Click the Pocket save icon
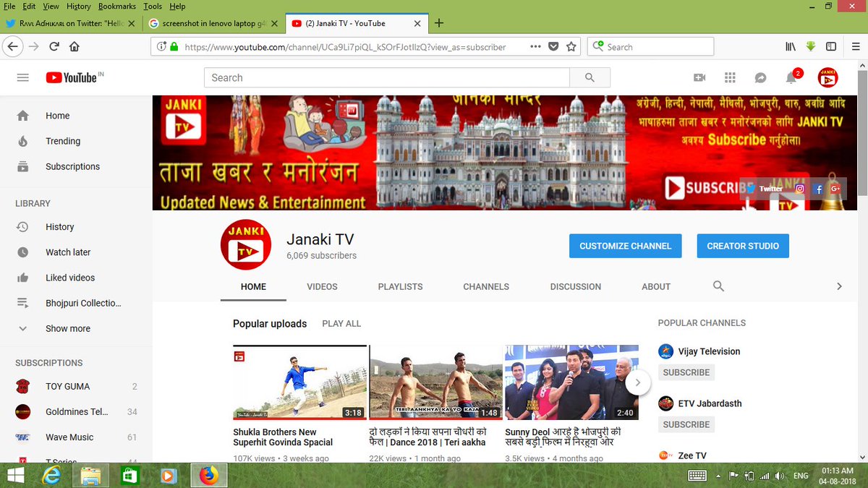 553,46
